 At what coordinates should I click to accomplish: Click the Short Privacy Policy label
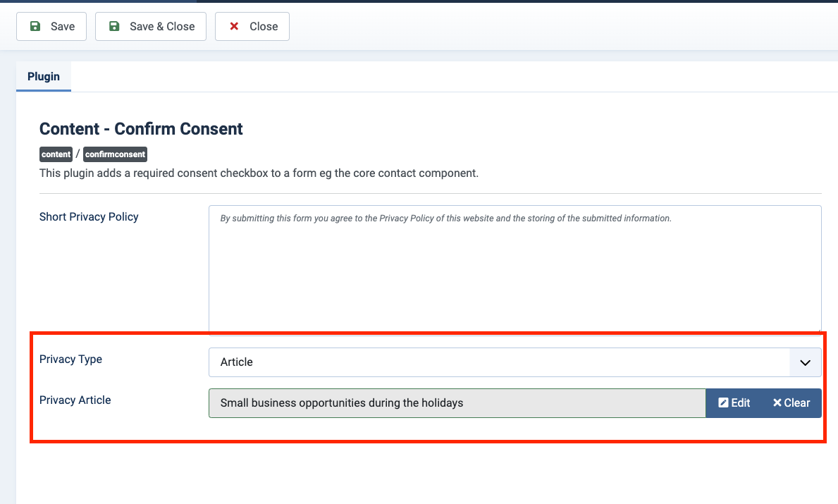(x=89, y=217)
